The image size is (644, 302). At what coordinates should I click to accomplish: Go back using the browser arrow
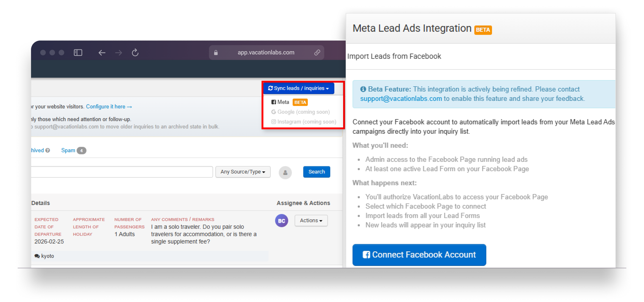click(x=102, y=52)
